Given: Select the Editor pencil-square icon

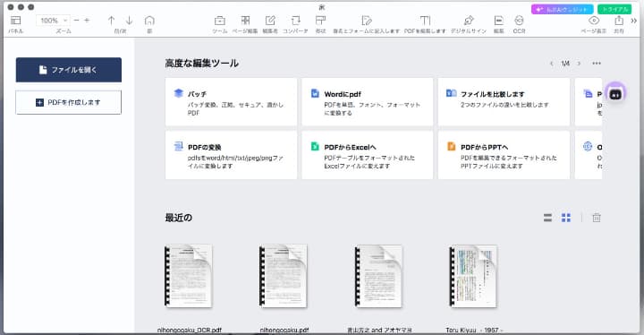Looking at the screenshot, I should [270, 21].
